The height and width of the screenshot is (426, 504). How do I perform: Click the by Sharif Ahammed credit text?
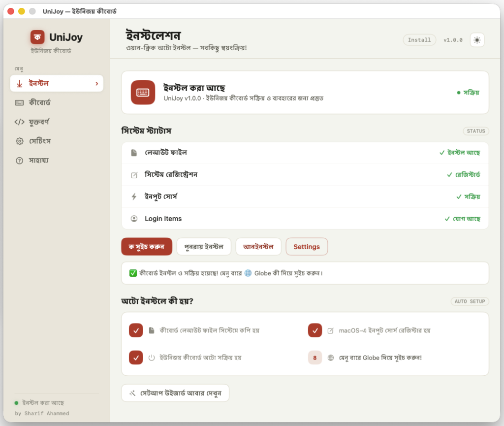(x=42, y=414)
